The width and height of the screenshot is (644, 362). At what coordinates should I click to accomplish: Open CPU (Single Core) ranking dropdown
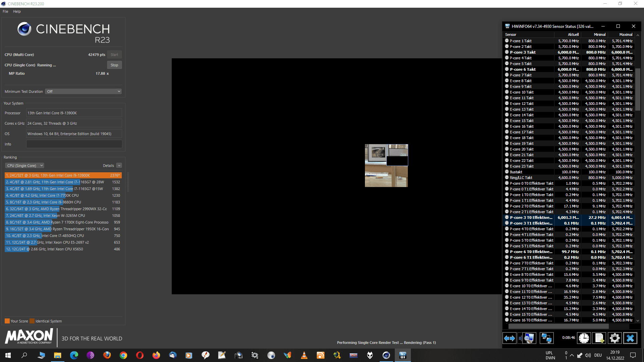24,166
